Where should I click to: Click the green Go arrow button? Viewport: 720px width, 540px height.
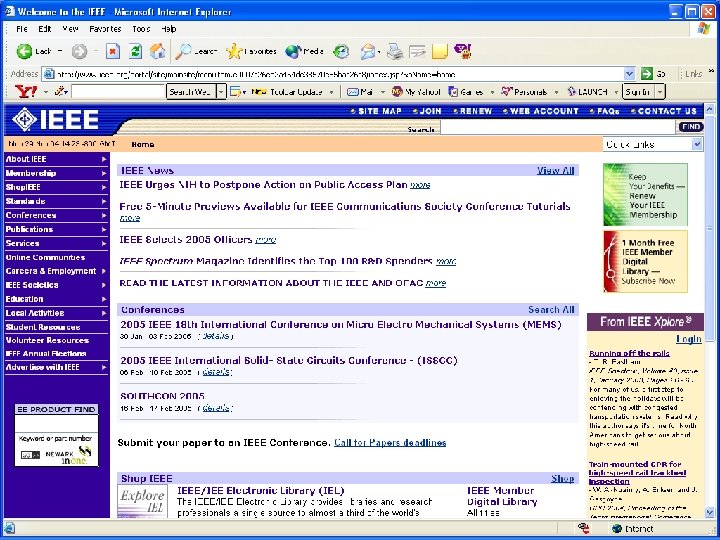pos(647,73)
